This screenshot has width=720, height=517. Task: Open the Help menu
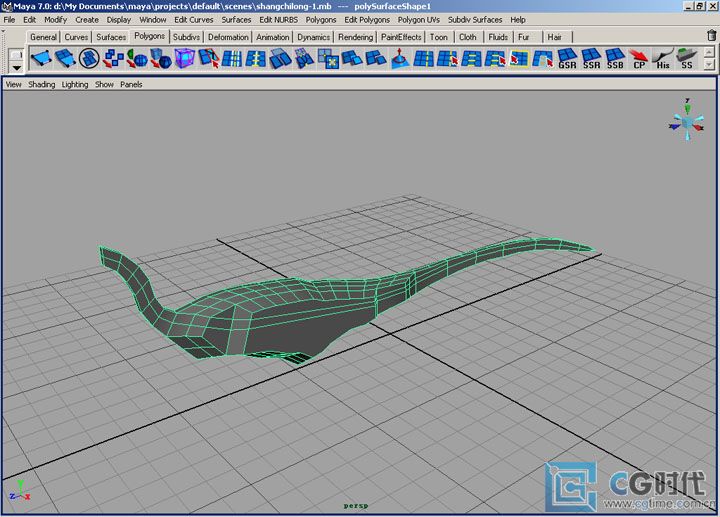[518, 20]
